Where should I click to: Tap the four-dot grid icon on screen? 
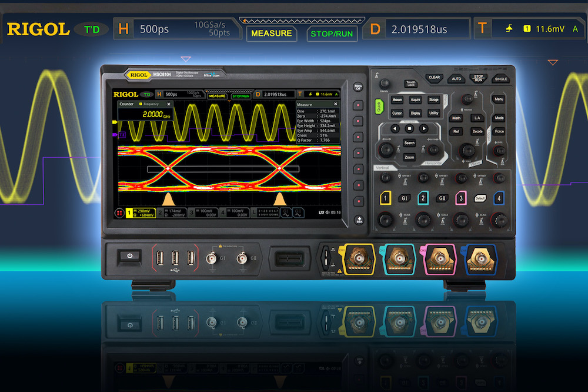pyautogui.click(x=119, y=213)
